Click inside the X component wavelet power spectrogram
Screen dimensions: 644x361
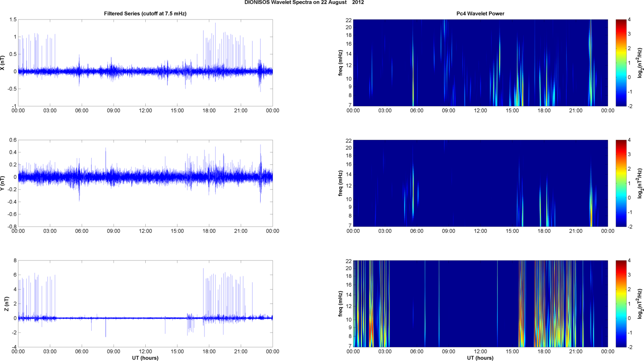(x=480, y=63)
